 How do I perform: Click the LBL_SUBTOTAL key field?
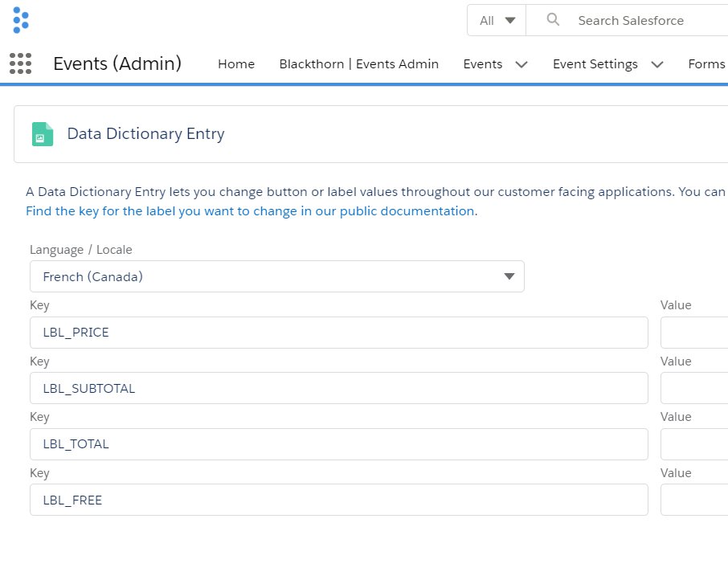339,388
